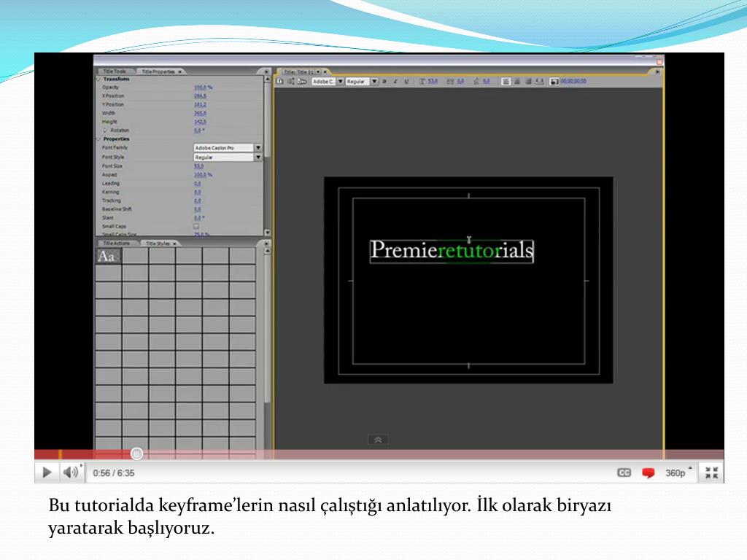Select the Title Properties tab
This screenshot has width=747, height=560.
(x=158, y=71)
